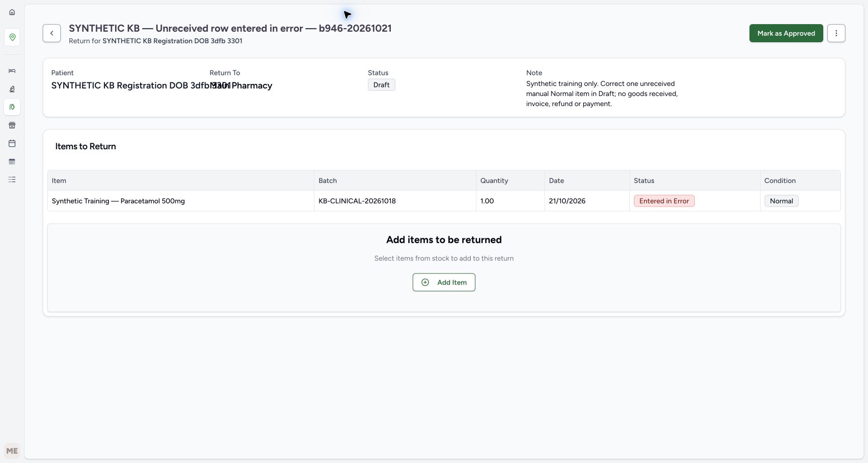Open the storefront sidebar icon
This screenshot has height=463, width=868.
point(12,125)
